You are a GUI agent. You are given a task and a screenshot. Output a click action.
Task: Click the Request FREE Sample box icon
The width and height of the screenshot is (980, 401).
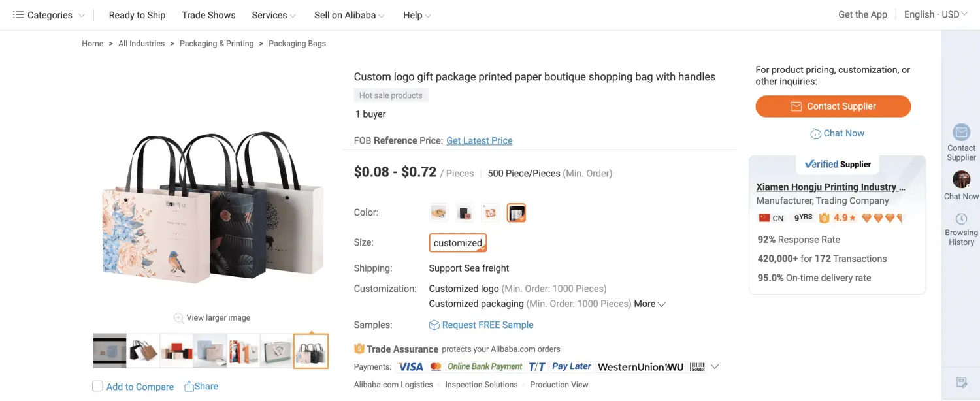click(x=434, y=325)
